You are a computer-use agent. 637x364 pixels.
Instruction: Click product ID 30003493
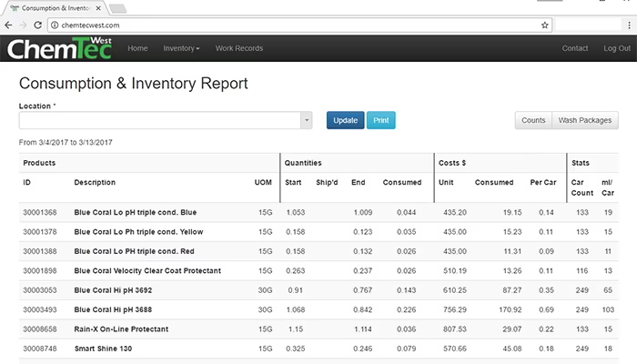click(x=40, y=310)
